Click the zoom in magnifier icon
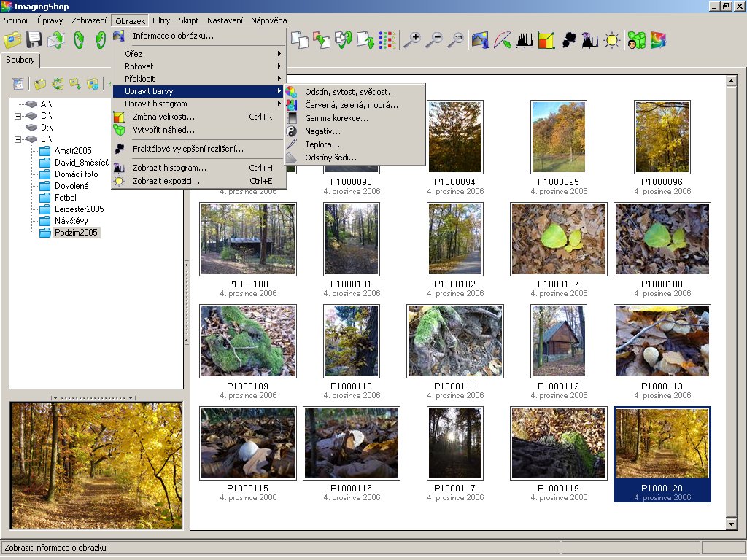747x560 pixels. pos(411,40)
